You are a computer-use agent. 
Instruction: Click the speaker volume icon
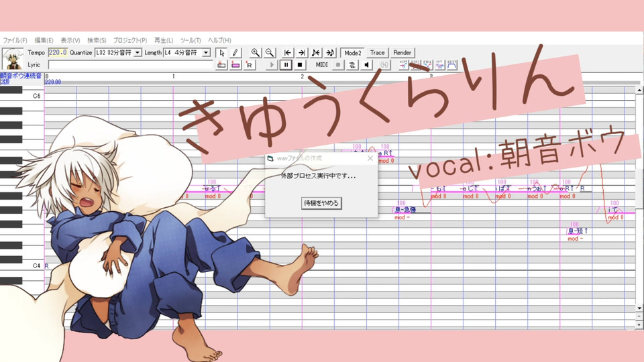coord(366,65)
